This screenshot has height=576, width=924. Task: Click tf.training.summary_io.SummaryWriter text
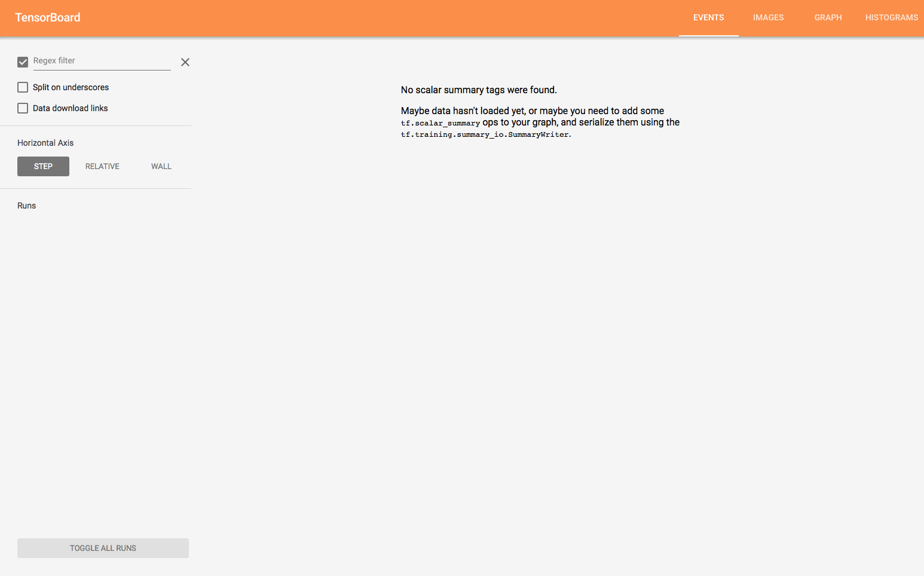click(486, 134)
